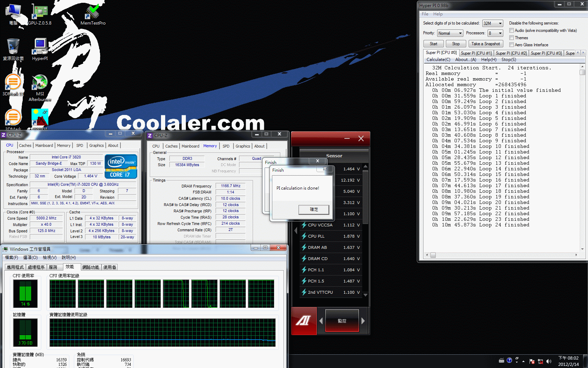
Task: Open the users tab in Task Manager
Action: coord(110,267)
